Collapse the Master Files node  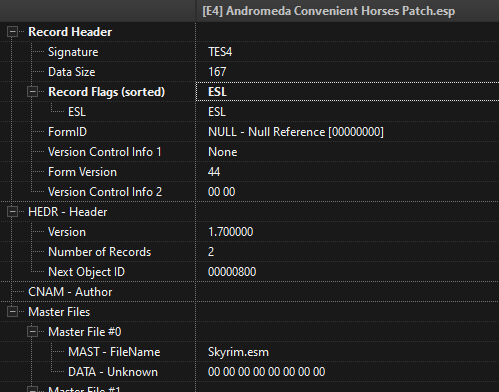coord(12,312)
